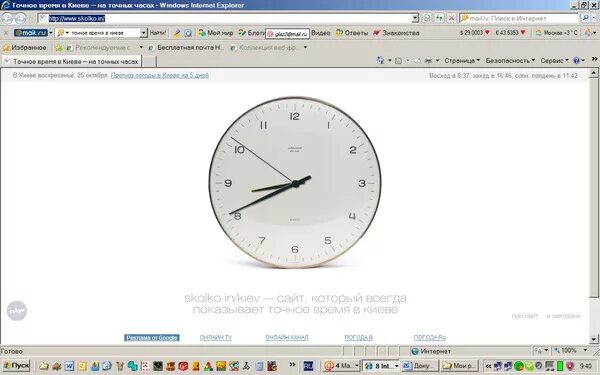Go back with the browser Back arrow
The image size is (600, 375).
pyautogui.click(x=7, y=18)
